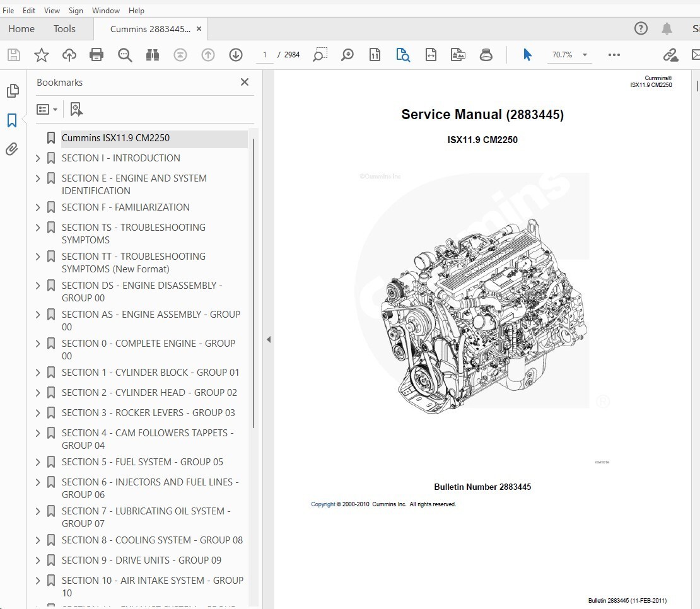Viewport: 700px width, 609px height.
Task: Open notifications bell
Action: (x=667, y=28)
